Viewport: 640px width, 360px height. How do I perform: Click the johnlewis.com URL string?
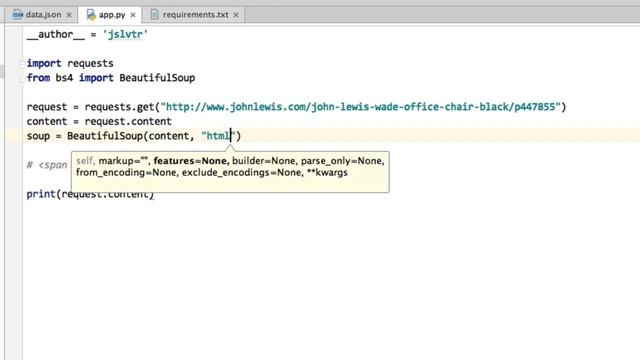(361, 107)
